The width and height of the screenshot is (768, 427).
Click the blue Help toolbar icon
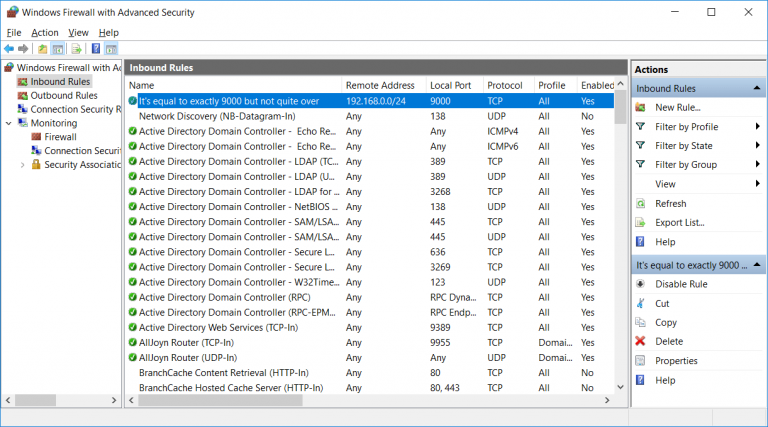pos(96,48)
